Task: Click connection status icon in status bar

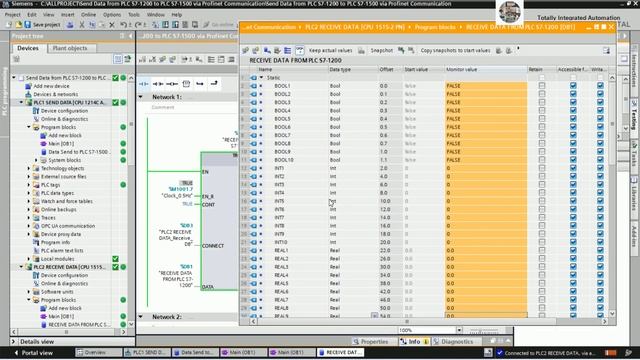Action: click(x=500, y=353)
